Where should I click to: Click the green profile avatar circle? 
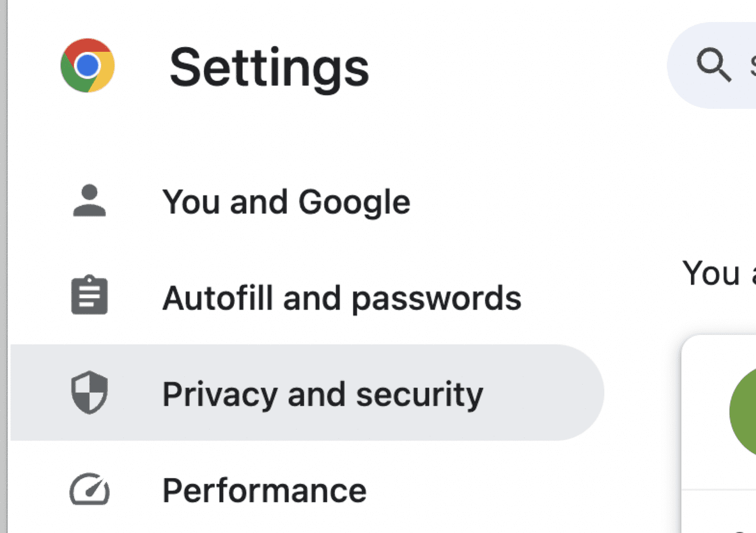tap(744, 411)
